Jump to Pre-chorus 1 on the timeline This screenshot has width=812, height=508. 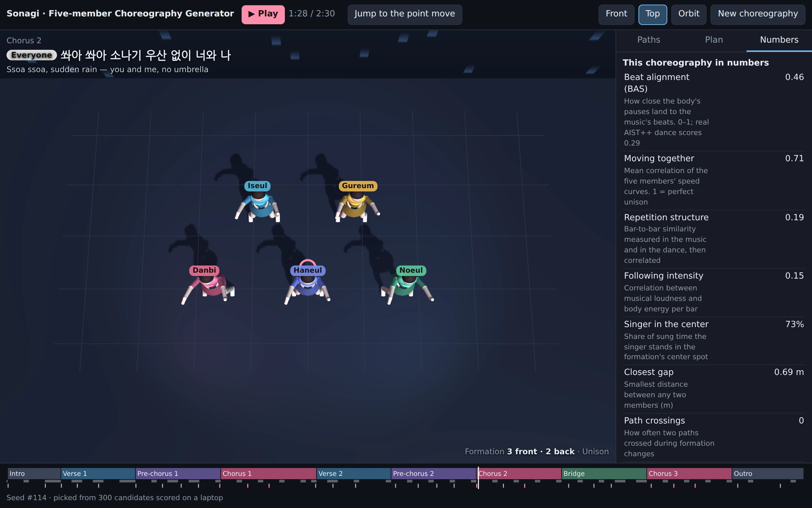click(178, 473)
